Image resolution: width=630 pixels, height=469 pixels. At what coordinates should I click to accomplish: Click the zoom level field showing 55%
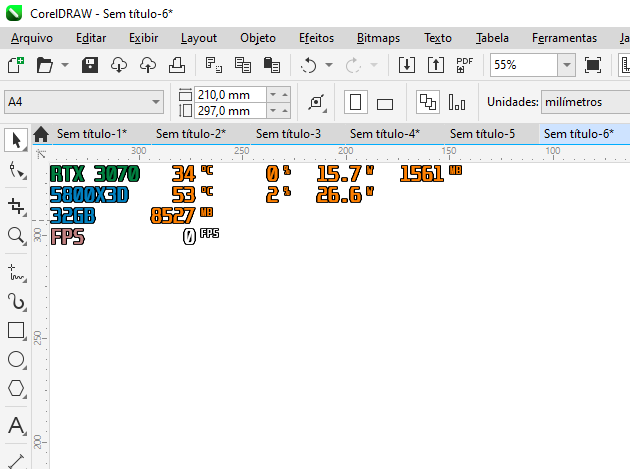click(524, 65)
